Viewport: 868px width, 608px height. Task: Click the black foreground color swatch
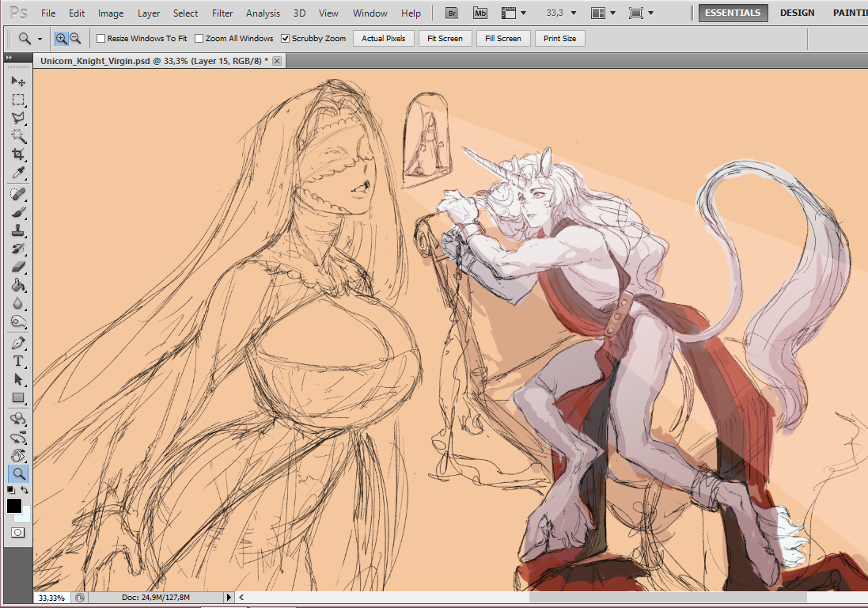tap(14, 506)
